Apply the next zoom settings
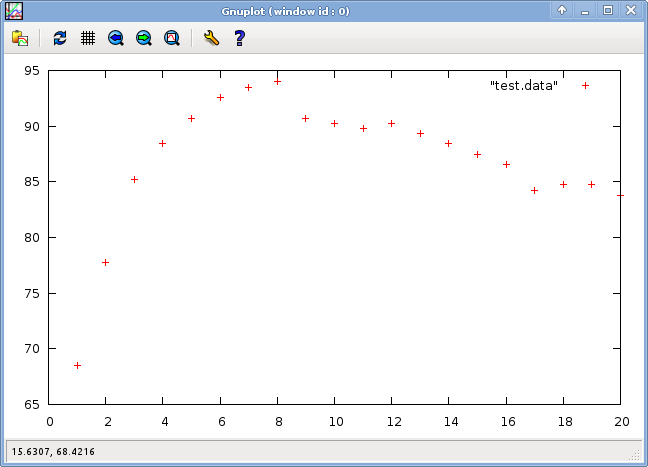The height and width of the screenshot is (467, 648). pyautogui.click(x=144, y=38)
